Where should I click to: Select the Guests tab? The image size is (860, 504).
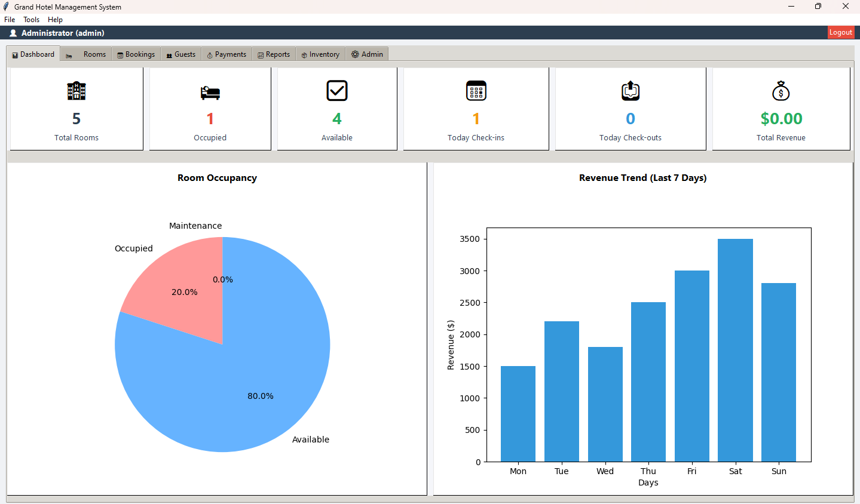click(x=180, y=54)
